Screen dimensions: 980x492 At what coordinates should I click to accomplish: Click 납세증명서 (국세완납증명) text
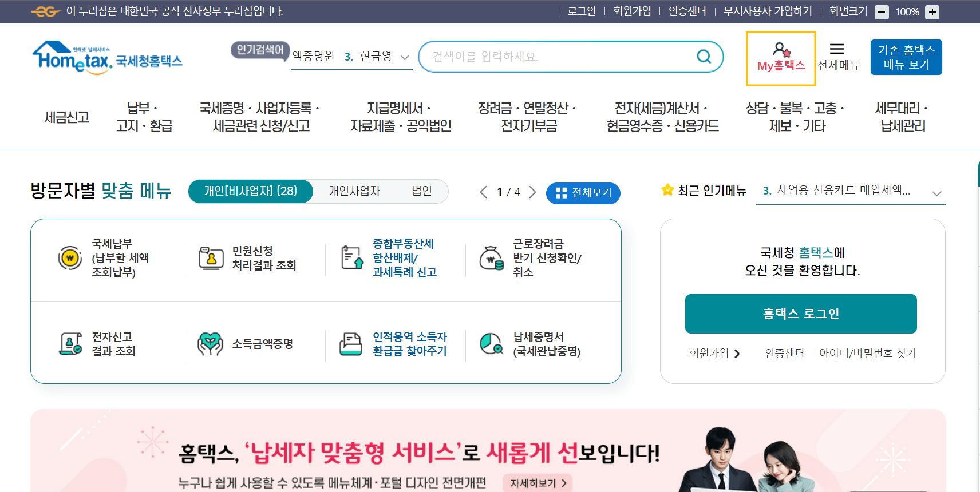tap(547, 344)
